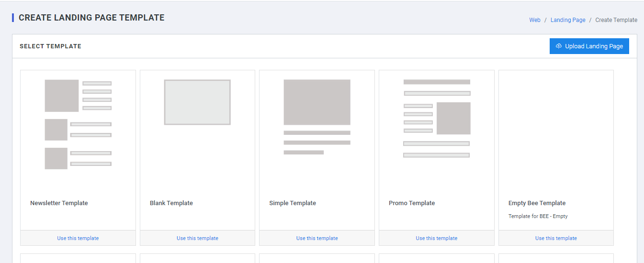Click the Newsletter Template title
Image resolution: width=644 pixels, height=263 pixels.
(x=59, y=203)
